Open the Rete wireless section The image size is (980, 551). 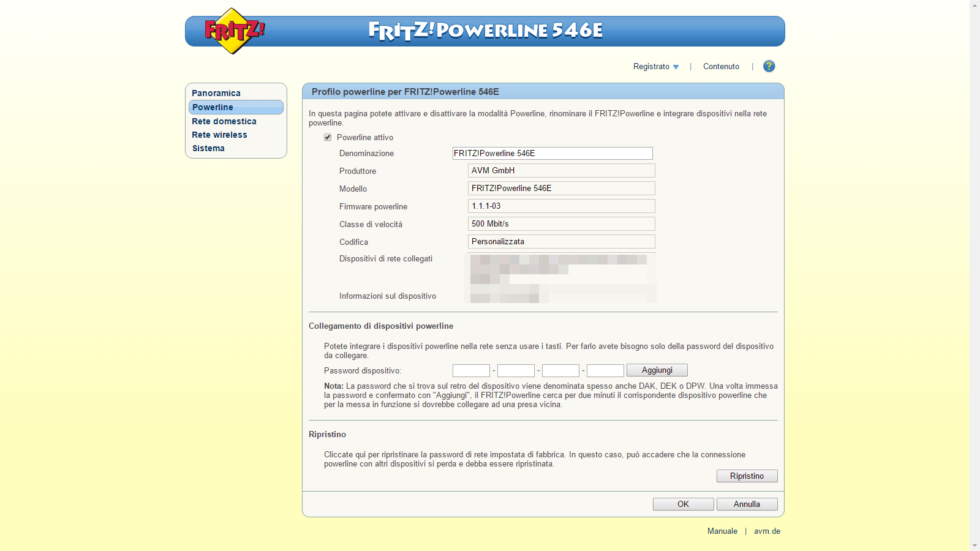point(219,135)
